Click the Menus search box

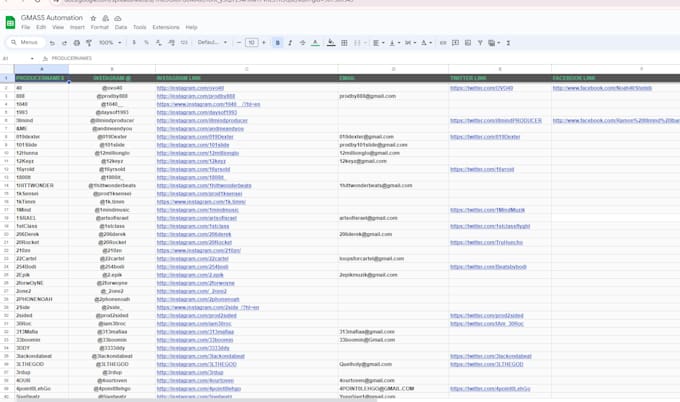point(26,42)
